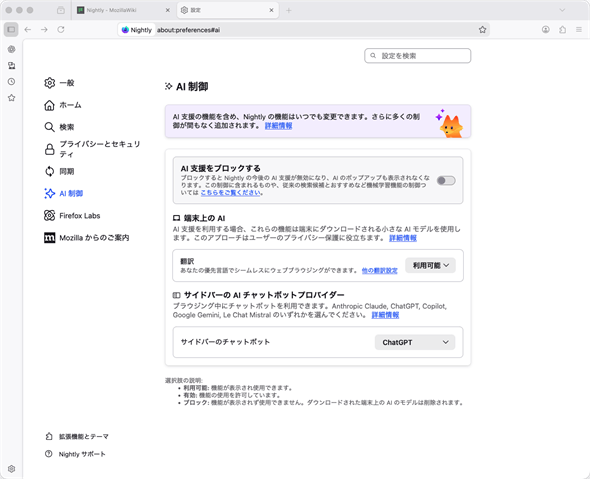
Task: Open synced tabs icon in vertical sidebar
Action: pos(12,65)
